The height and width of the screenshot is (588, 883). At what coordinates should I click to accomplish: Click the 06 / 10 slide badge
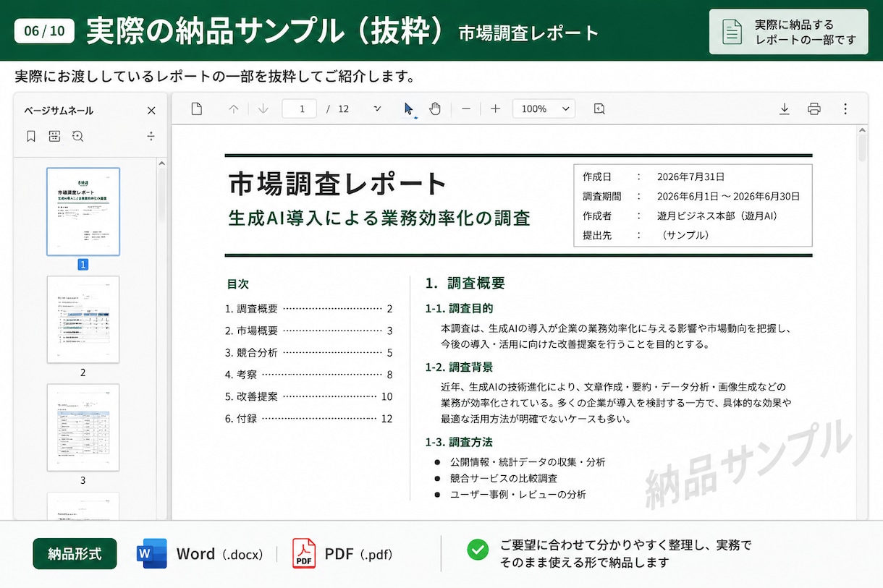pos(44,31)
